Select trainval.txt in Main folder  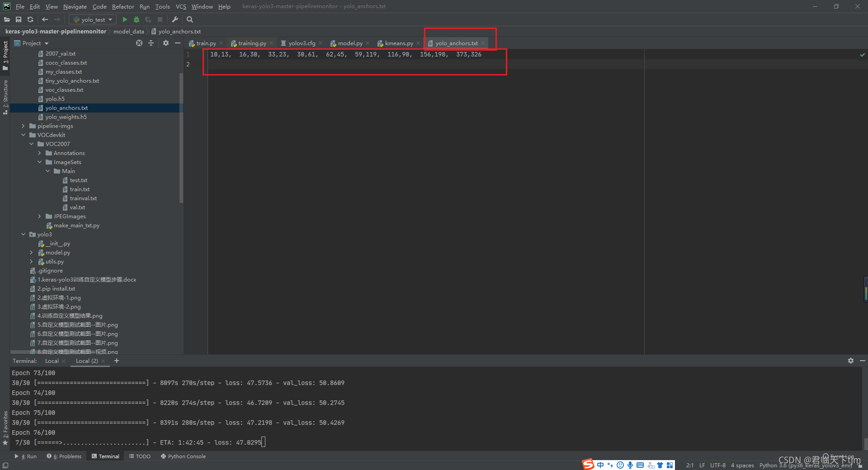click(83, 198)
